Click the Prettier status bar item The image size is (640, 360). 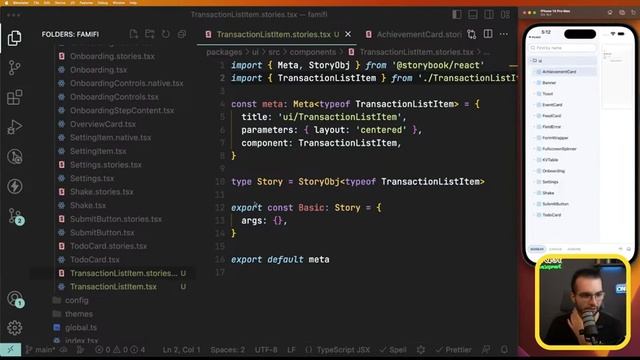(453, 350)
